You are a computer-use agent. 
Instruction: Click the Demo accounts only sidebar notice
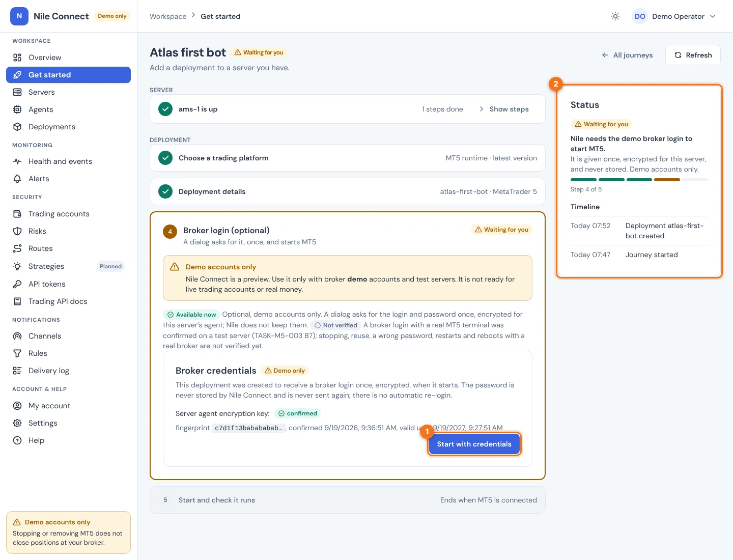click(68, 533)
